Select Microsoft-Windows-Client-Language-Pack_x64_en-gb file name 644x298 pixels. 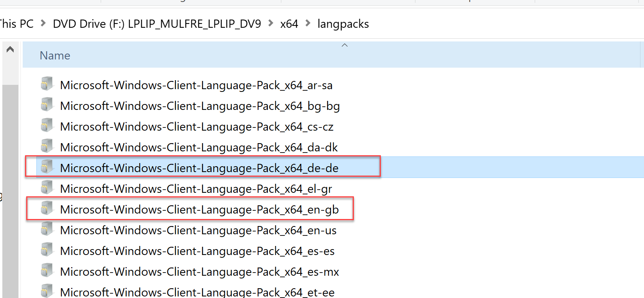pyautogui.click(x=199, y=210)
